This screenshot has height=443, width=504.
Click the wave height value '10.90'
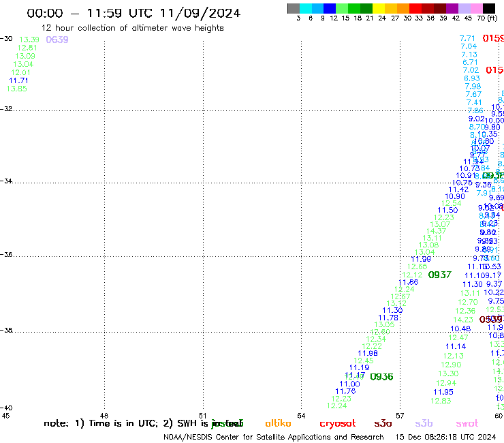(x=455, y=196)
